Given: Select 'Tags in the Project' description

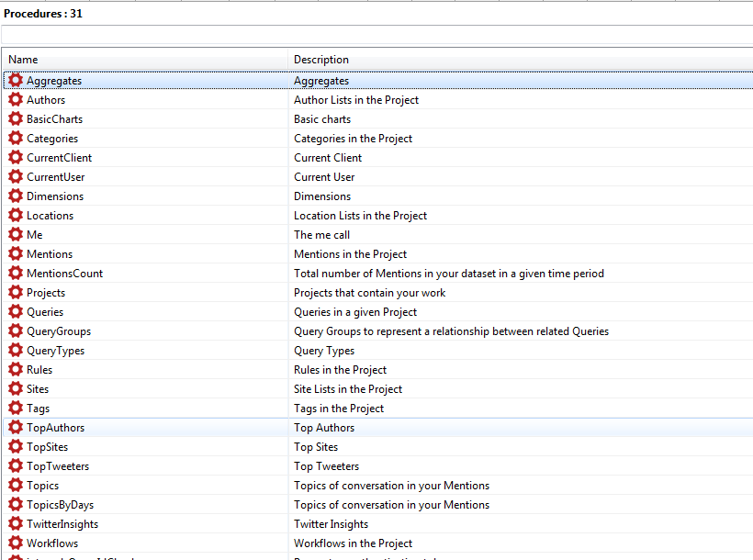Looking at the screenshot, I should tap(339, 409).
